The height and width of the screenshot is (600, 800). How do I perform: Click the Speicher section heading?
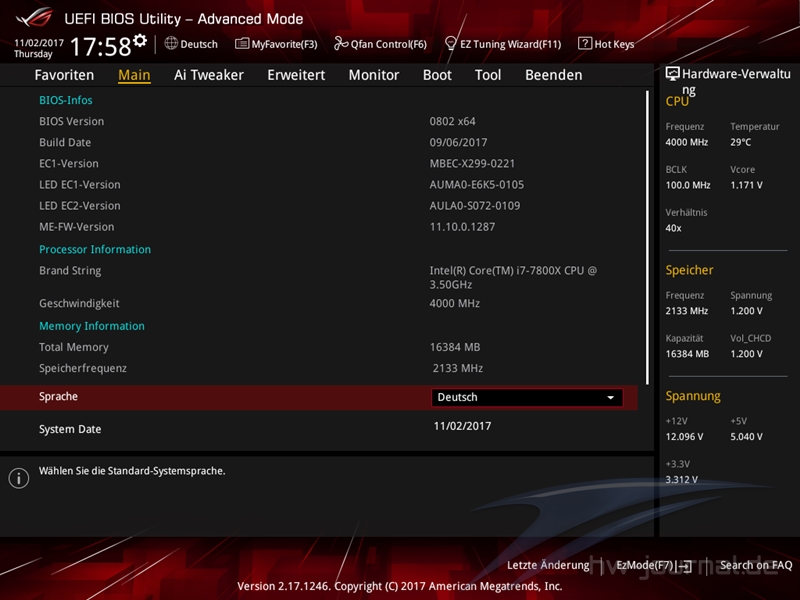(689, 270)
